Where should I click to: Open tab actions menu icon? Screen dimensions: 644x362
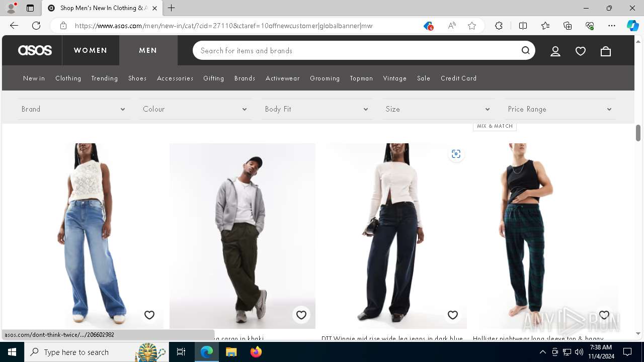click(x=30, y=8)
